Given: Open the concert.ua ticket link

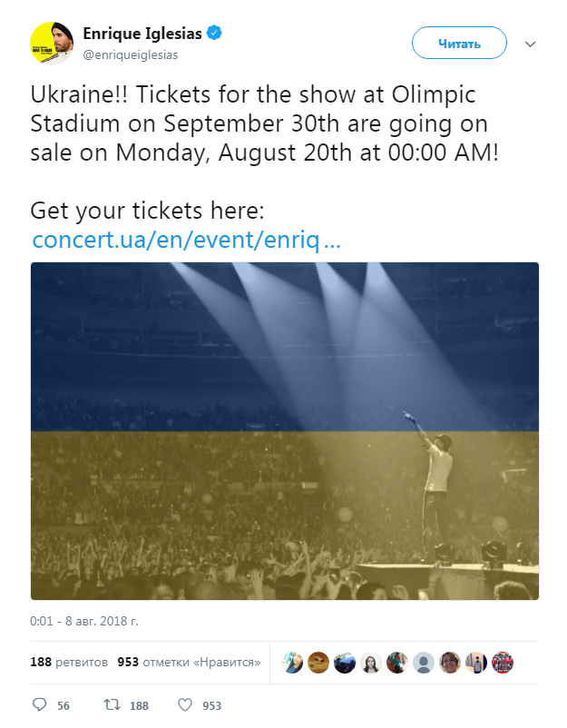Looking at the screenshot, I should 186,241.
